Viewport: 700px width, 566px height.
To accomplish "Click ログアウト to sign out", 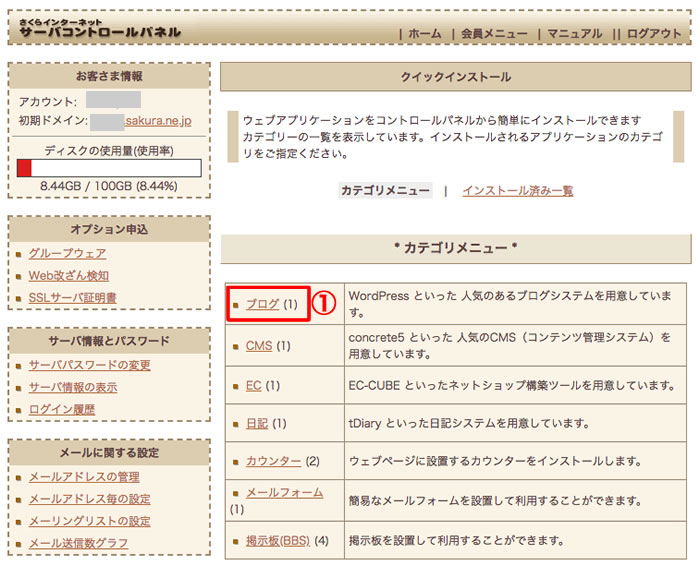I will 654,33.
